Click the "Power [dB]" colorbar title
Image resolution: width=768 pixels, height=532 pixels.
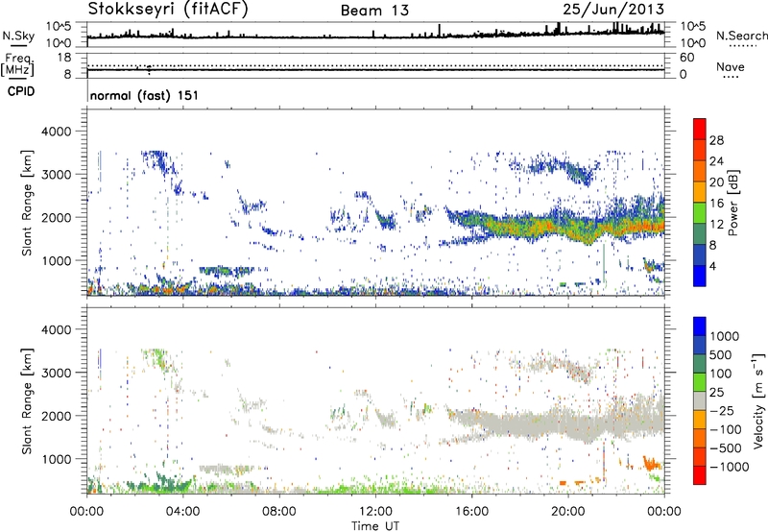click(x=733, y=204)
